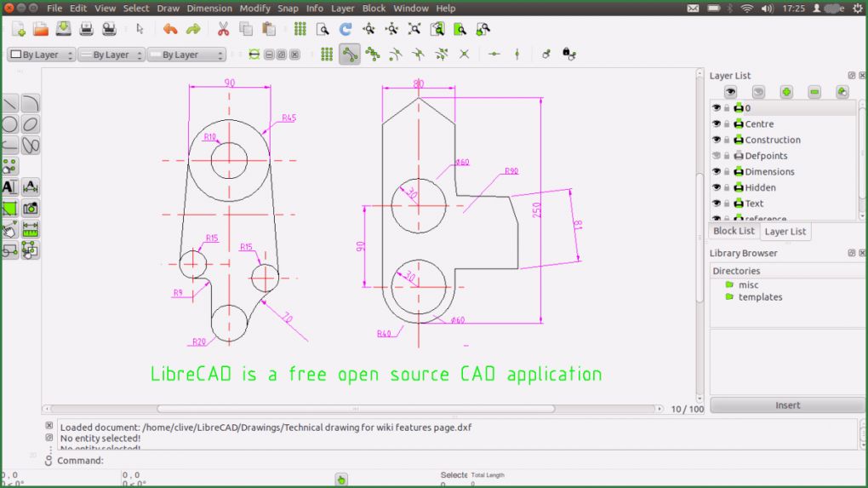
Task: Click the horizontal scrollbar below the drawing
Action: (x=356, y=409)
